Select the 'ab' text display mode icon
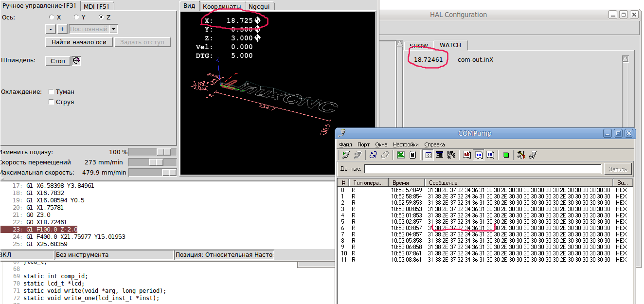The width and height of the screenshot is (644, 304). (x=467, y=155)
